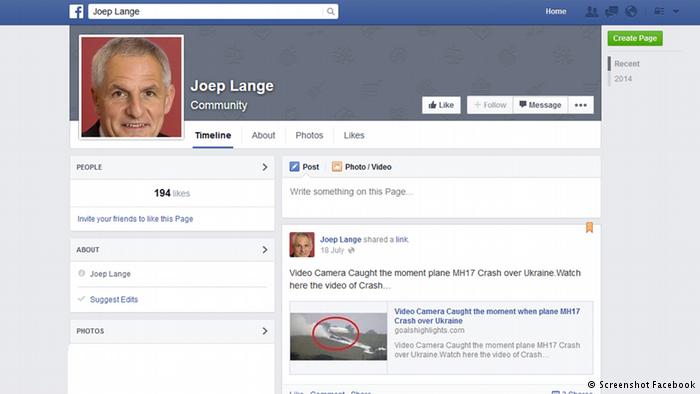Viewport: 700px width, 394px height.
Task: Click the Write something on this Page field
Action: 441,197
